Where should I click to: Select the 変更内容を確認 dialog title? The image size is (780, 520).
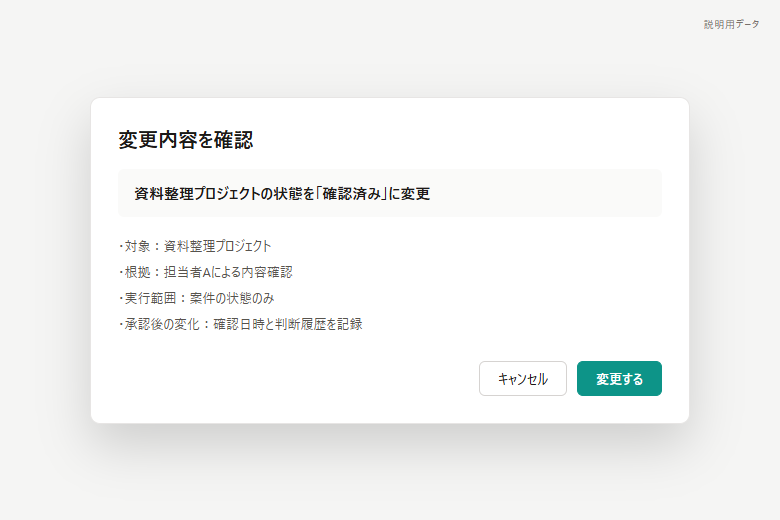click(186, 140)
